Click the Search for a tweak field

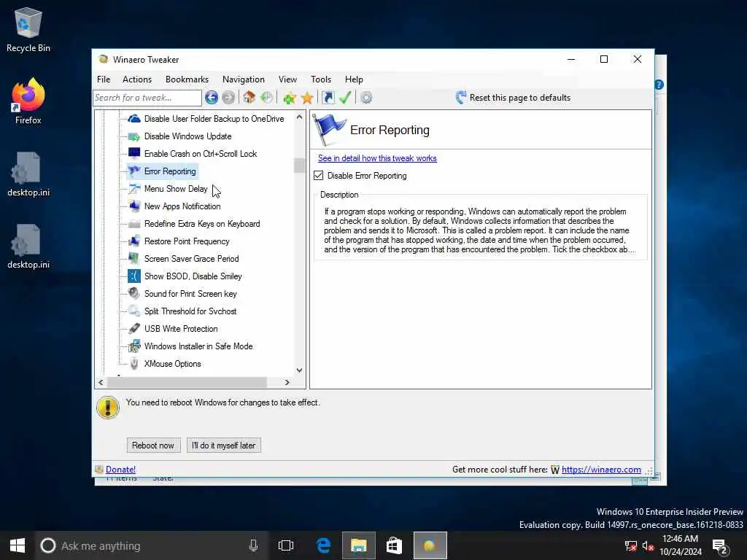click(x=147, y=98)
